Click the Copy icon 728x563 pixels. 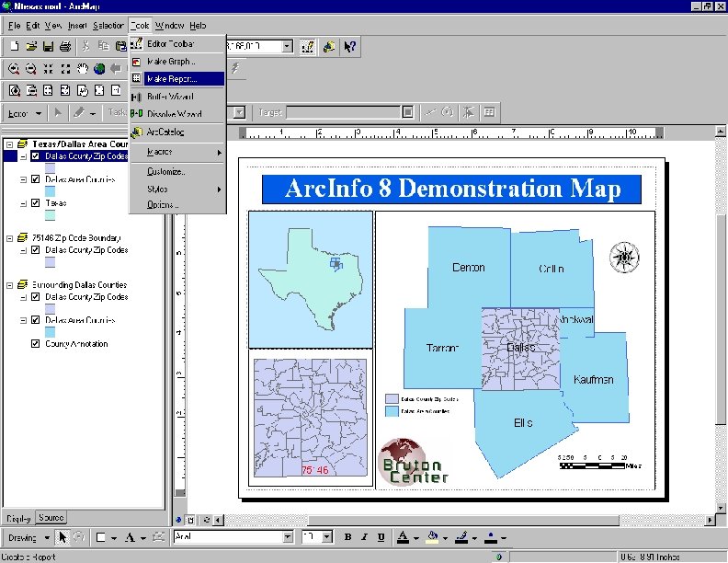pos(103,46)
